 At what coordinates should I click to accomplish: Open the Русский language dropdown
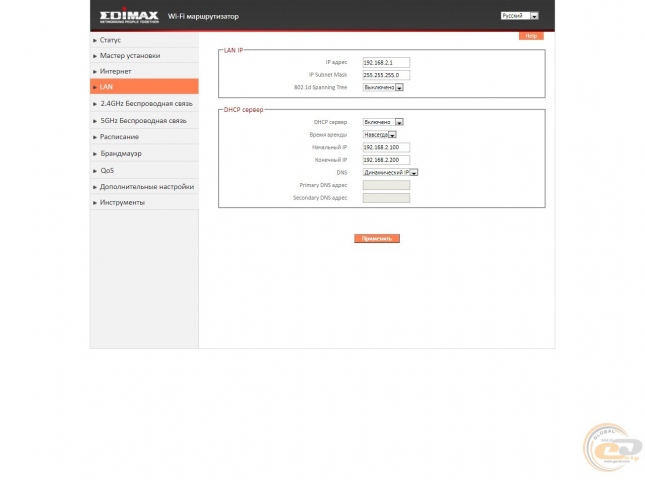click(x=519, y=16)
